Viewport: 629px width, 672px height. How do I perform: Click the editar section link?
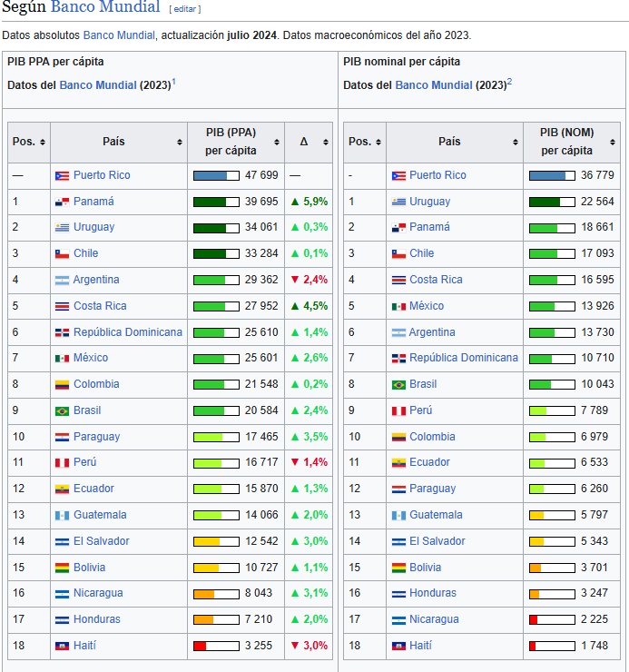184,9
